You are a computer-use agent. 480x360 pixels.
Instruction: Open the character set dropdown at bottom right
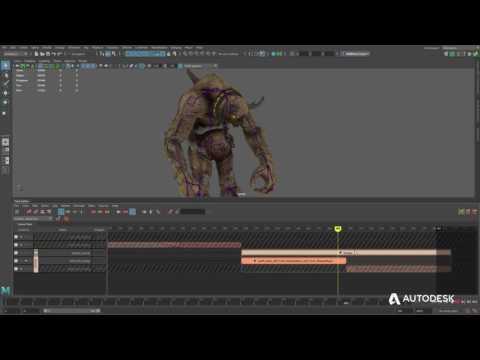(448, 311)
